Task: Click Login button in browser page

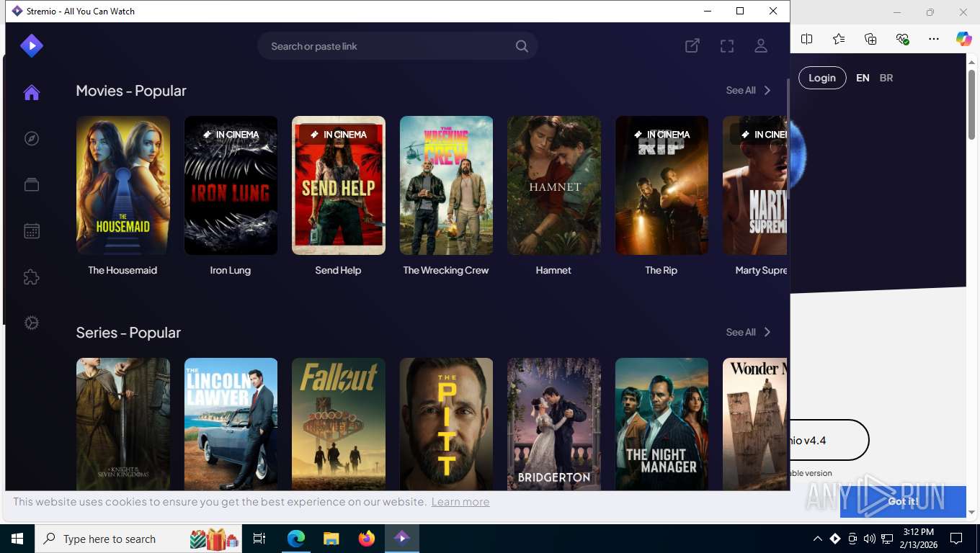Action: 822,78
